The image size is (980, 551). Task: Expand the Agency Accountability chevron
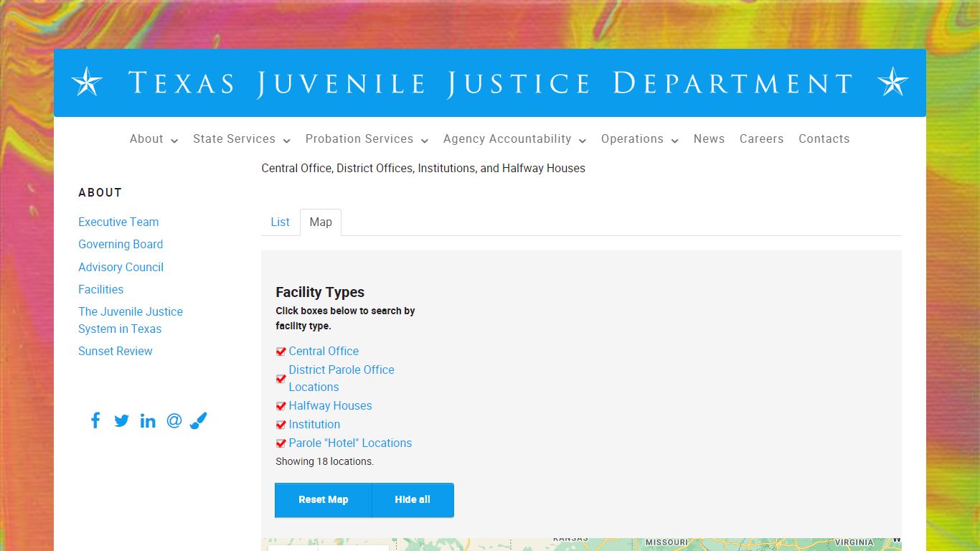pos(583,141)
